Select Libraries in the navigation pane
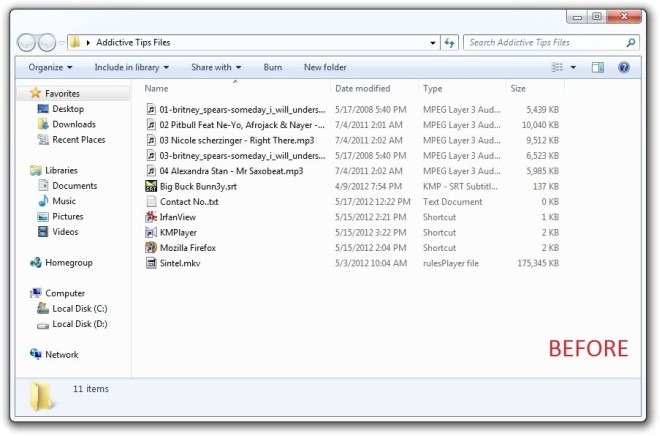Viewport: 660px width, 436px height. (61, 170)
